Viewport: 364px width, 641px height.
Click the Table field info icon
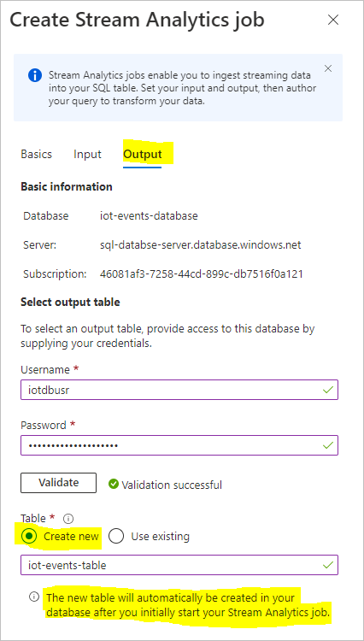click(x=68, y=519)
